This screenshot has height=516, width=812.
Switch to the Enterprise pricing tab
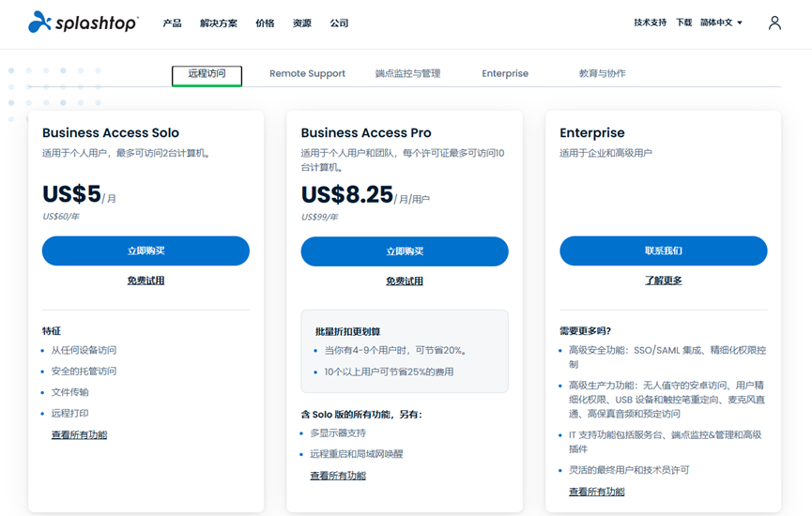coord(505,73)
